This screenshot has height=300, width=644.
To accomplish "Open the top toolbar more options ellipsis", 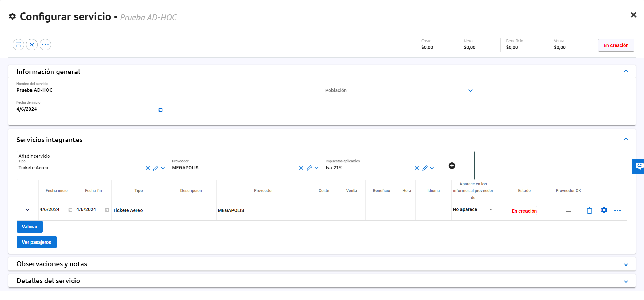I will click(45, 45).
